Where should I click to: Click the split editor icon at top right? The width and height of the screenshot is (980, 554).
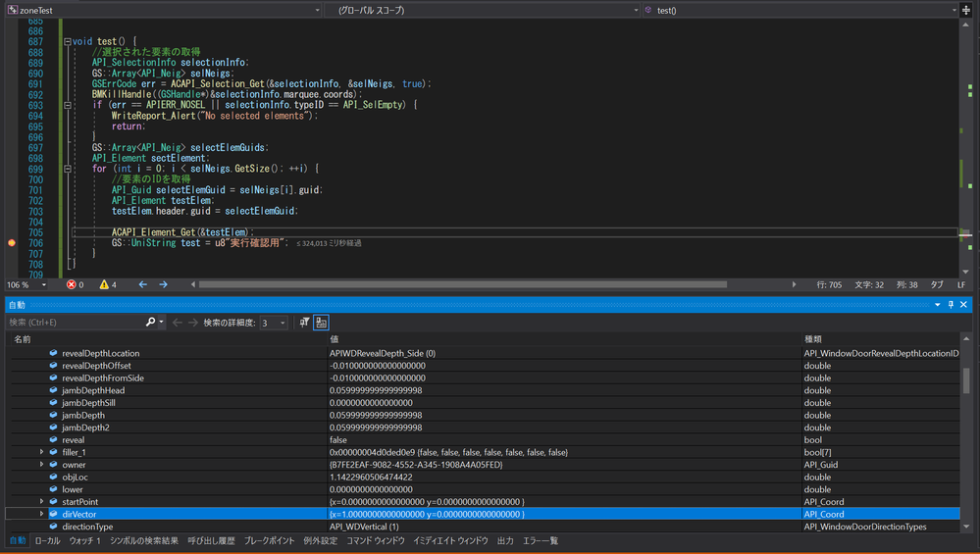pos(966,10)
